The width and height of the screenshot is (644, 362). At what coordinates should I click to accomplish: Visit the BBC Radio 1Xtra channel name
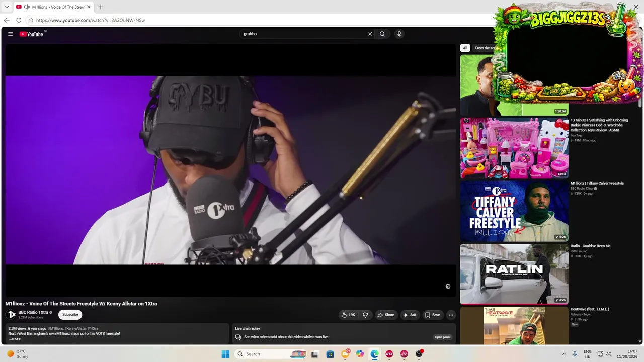tap(33, 313)
